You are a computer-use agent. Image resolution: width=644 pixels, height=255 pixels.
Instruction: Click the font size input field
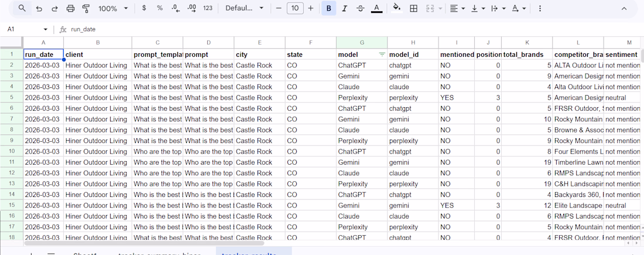tap(295, 9)
